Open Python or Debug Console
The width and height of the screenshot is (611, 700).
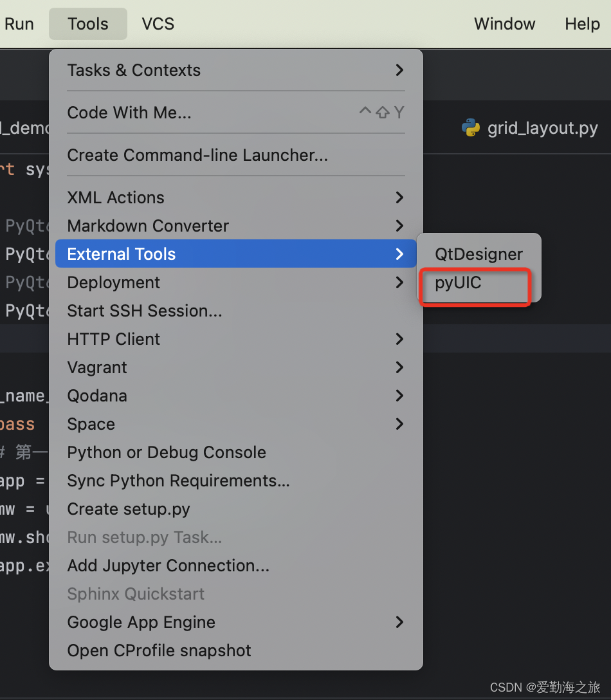tap(167, 452)
